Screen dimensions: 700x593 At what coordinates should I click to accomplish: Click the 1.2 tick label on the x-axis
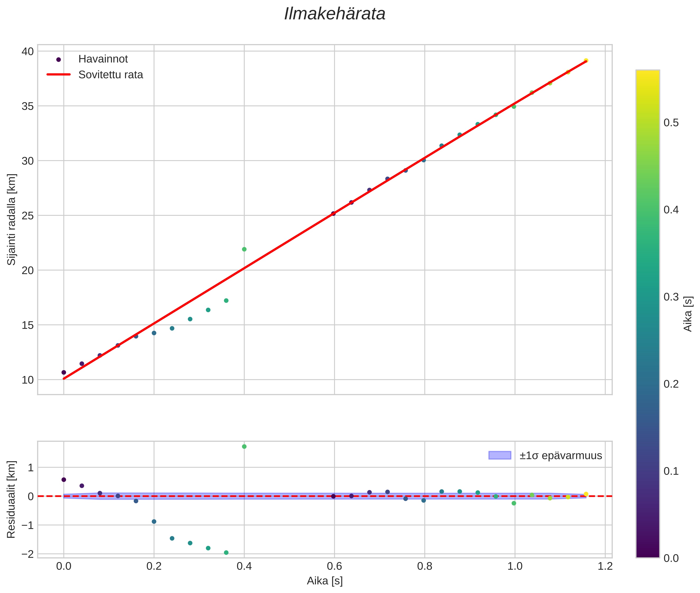tap(605, 566)
